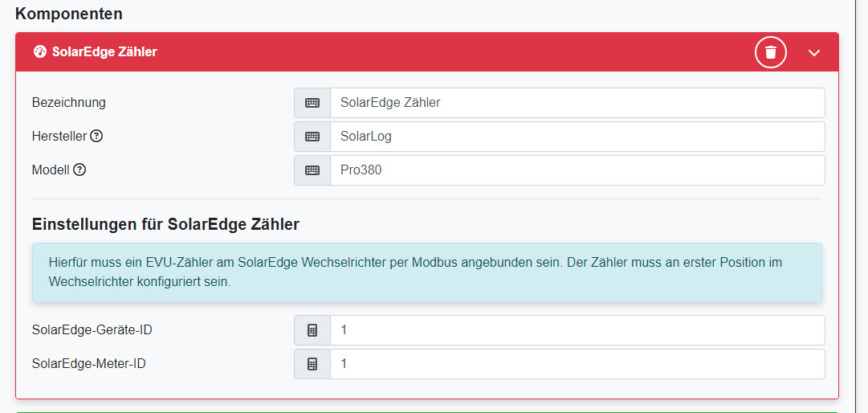Focus the Modell input containing Pro380

tap(577, 170)
